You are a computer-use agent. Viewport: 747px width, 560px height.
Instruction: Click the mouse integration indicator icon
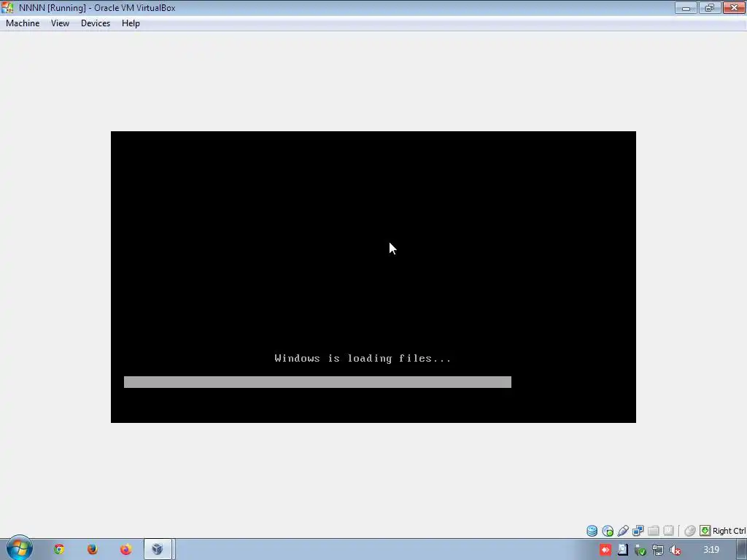click(689, 531)
